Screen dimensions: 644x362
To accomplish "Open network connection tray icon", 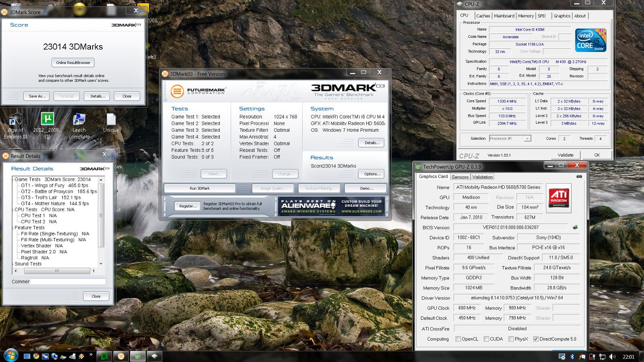I will [x=602, y=357].
